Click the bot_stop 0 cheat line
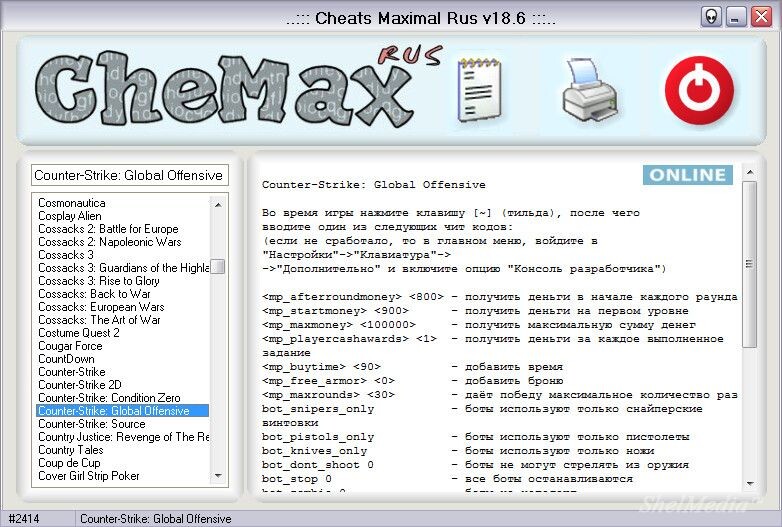The height and width of the screenshot is (527, 782). pyautogui.click(x=447, y=478)
